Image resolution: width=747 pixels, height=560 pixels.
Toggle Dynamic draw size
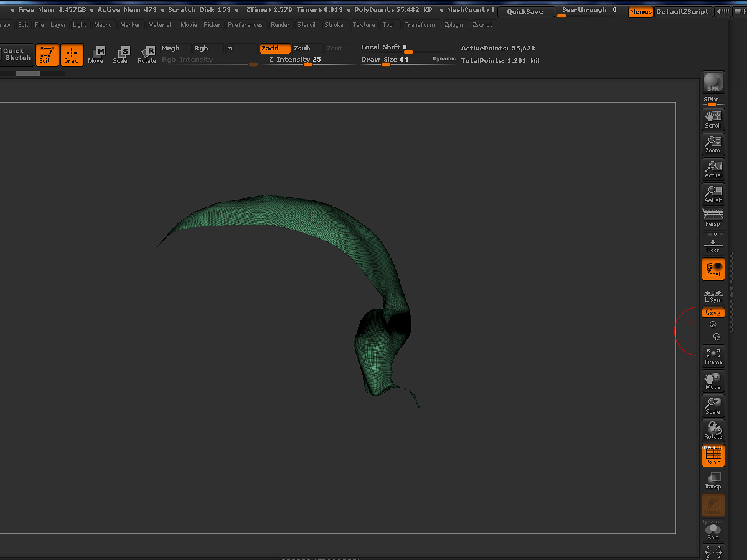coord(444,58)
